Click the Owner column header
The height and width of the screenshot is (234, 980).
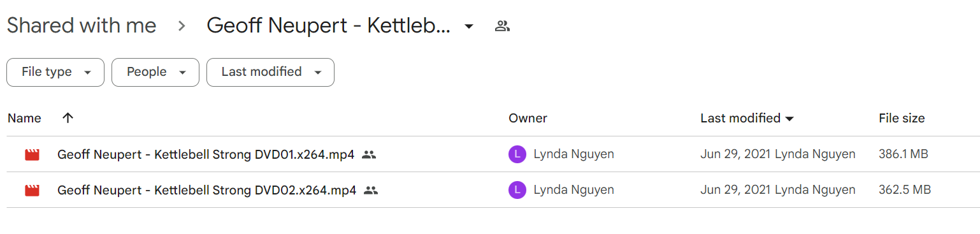click(x=528, y=118)
